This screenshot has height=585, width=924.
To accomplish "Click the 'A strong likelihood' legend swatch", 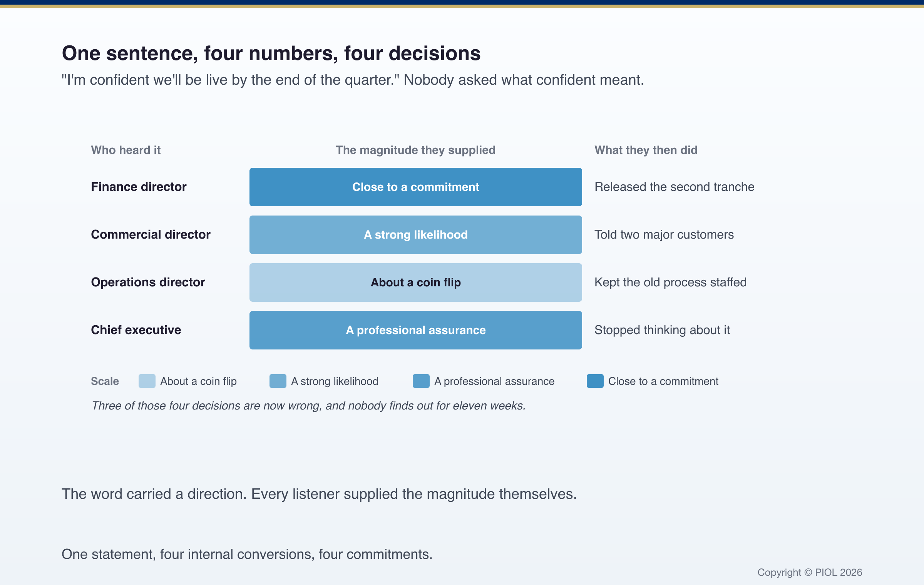I will [278, 381].
